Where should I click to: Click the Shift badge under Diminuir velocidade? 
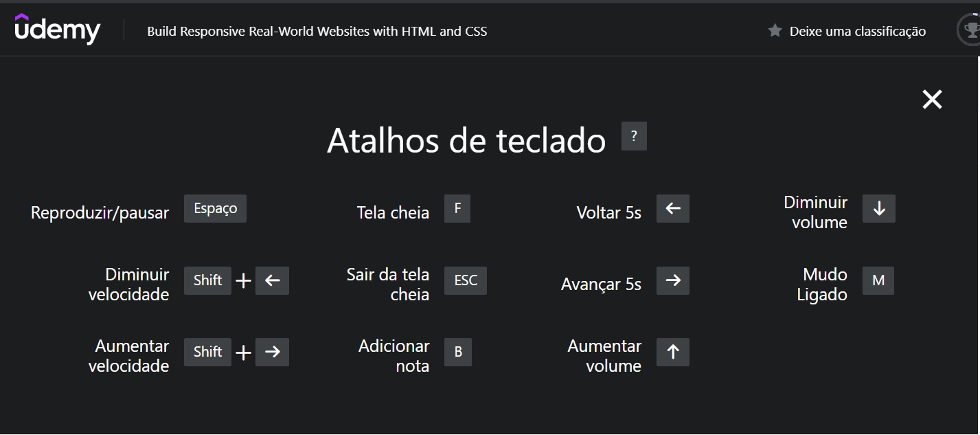(207, 280)
